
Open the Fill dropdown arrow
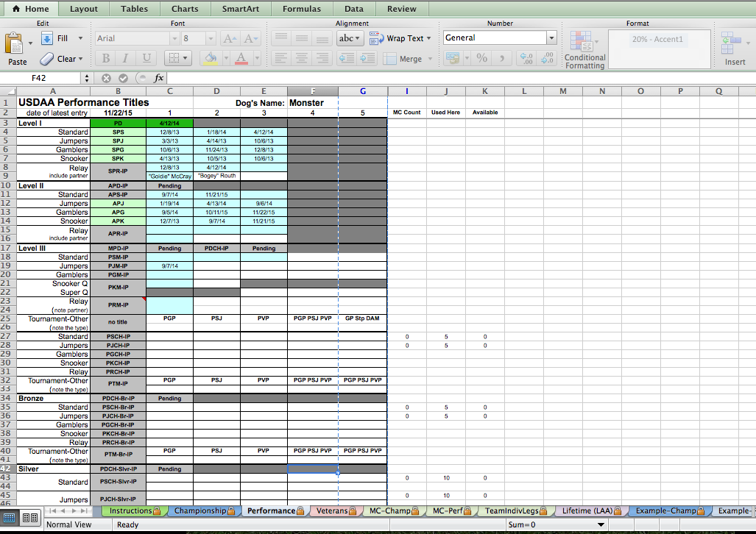coord(80,38)
